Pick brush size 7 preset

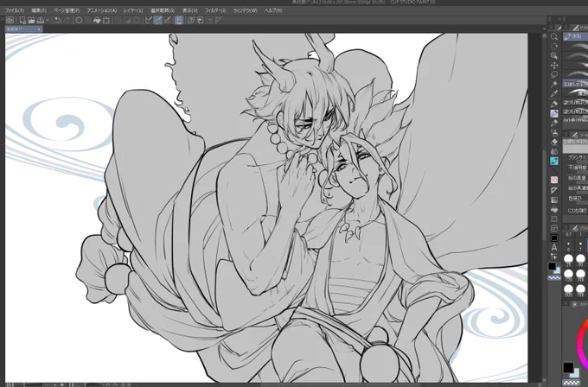580,246
